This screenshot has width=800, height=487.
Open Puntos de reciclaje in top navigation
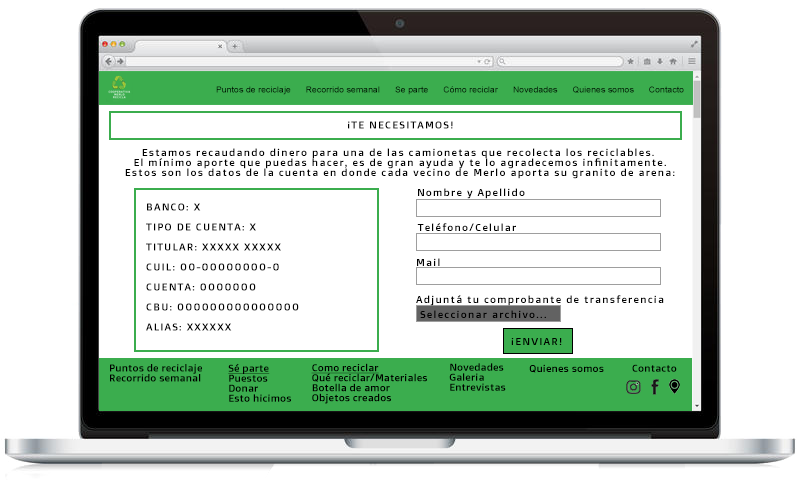pos(253,90)
